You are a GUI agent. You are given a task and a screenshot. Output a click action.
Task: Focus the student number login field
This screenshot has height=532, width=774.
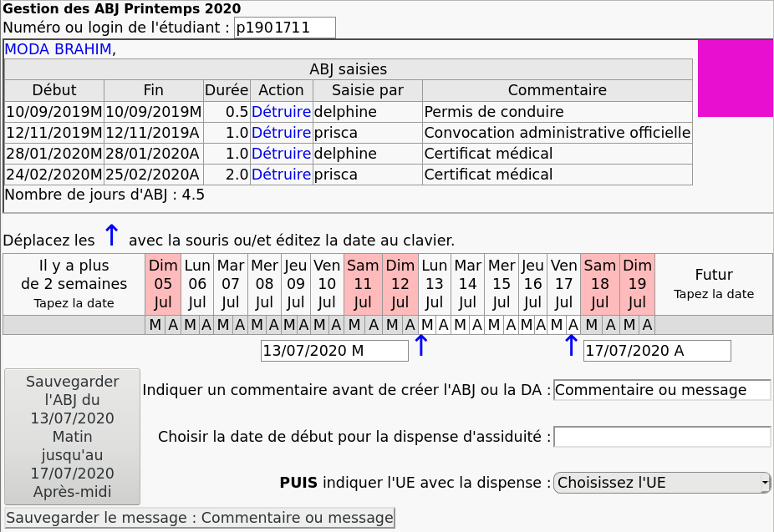coord(284,28)
